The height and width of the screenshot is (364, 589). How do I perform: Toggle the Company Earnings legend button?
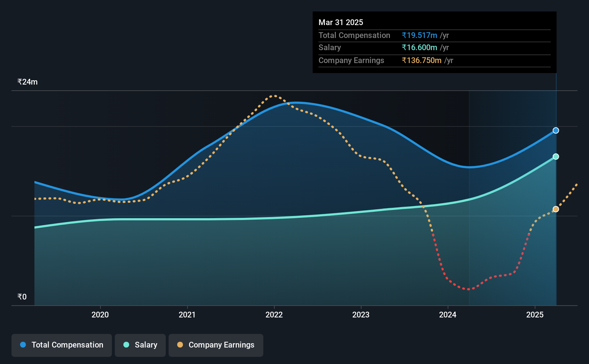pos(216,345)
